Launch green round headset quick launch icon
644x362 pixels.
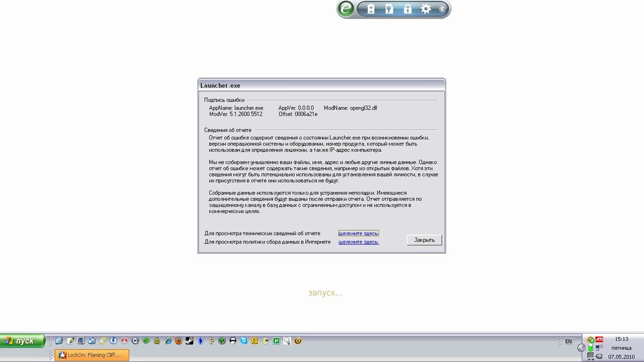coord(222,341)
